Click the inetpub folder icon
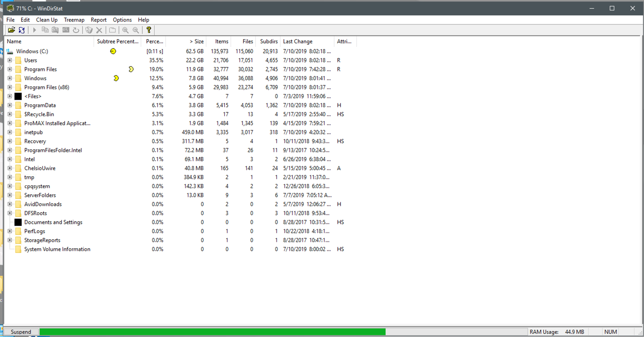This screenshot has height=337, width=644. pyautogui.click(x=18, y=132)
